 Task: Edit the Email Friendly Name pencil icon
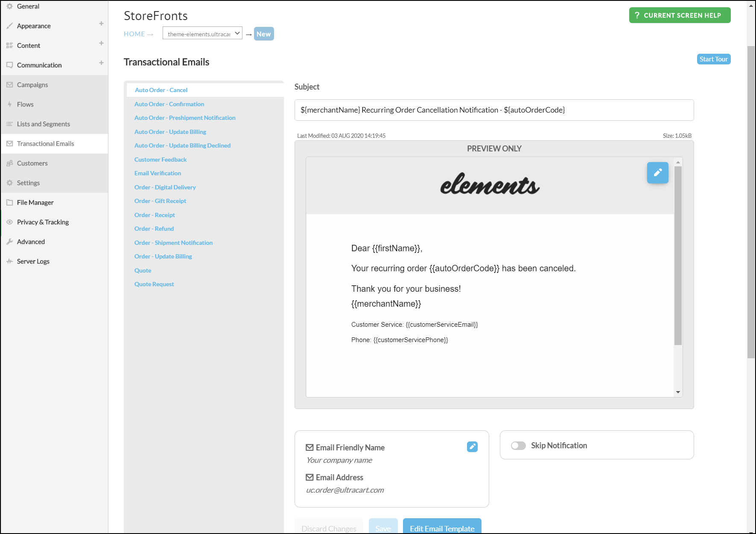tap(472, 447)
